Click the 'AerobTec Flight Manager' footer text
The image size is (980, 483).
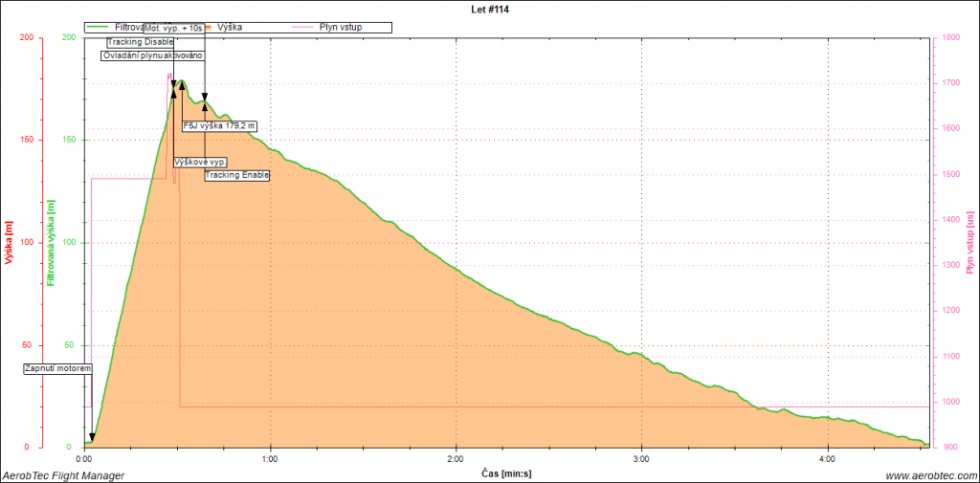tap(63, 475)
